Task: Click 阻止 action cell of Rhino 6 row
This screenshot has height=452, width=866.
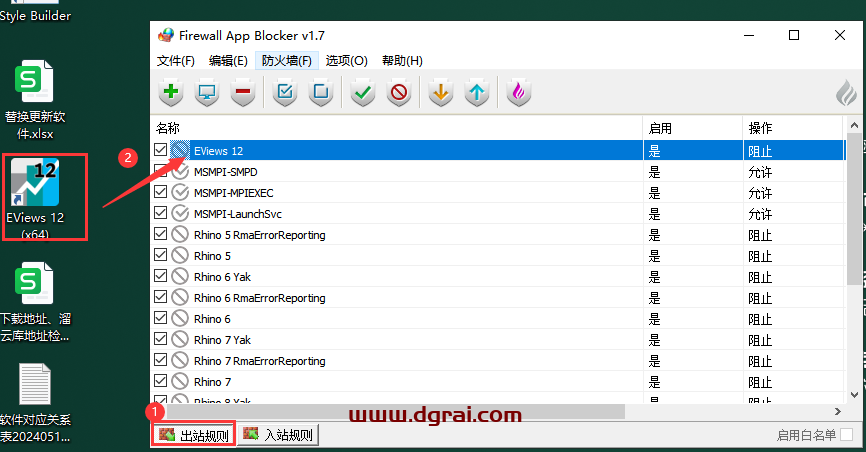Action: [x=760, y=319]
